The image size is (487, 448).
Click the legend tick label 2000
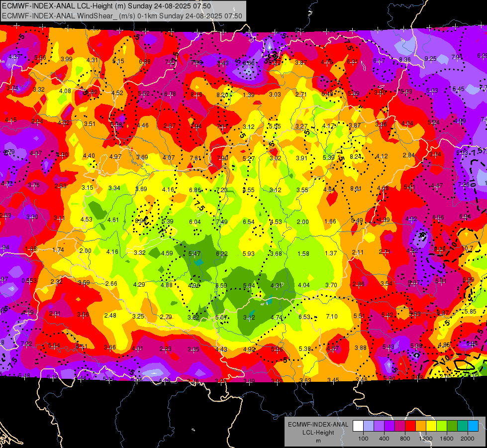coord(468,439)
